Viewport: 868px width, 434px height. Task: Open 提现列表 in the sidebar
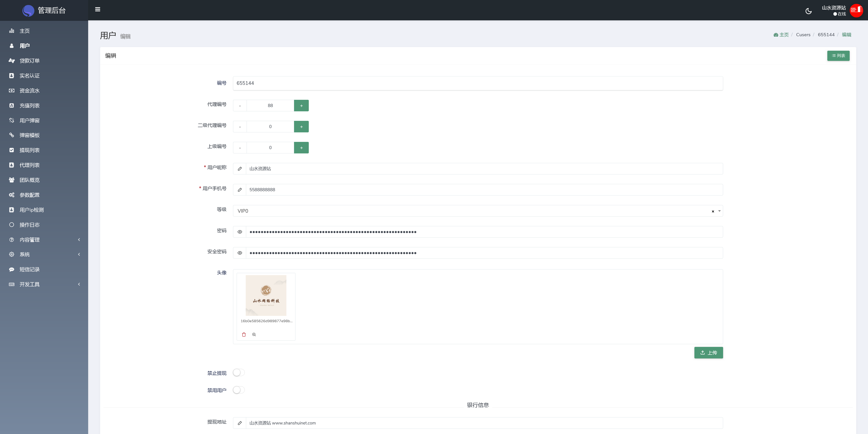(30, 150)
